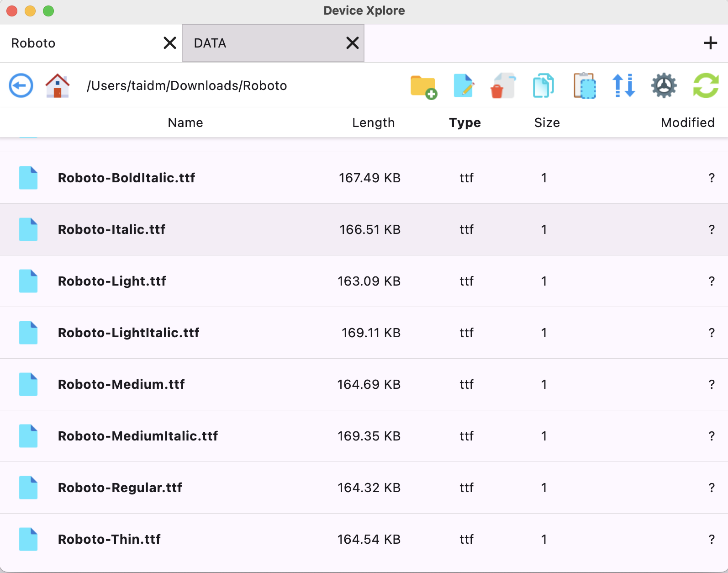Select Roboto-LightItalic.ttf file name
The height and width of the screenshot is (573, 728).
tap(128, 333)
